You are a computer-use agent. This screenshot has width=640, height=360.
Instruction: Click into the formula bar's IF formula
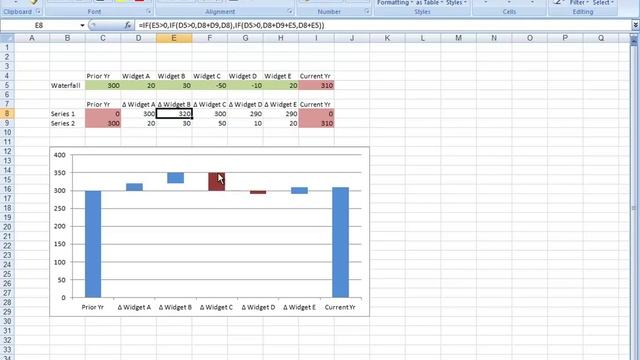click(231, 25)
